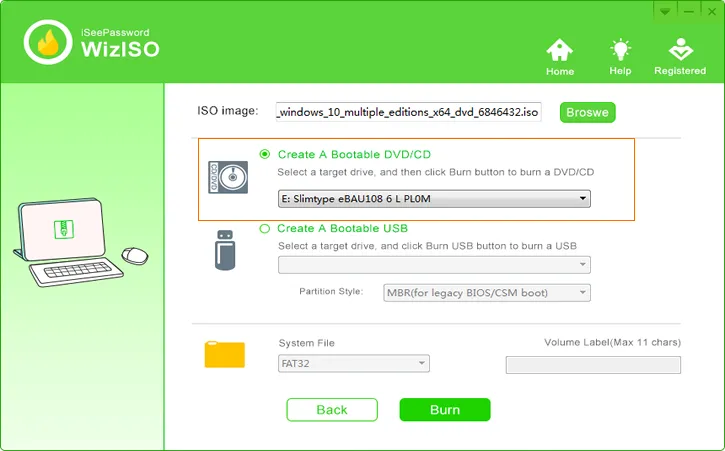This screenshot has width=725, height=451.
Task: Click the Home icon in header
Action: [560, 51]
